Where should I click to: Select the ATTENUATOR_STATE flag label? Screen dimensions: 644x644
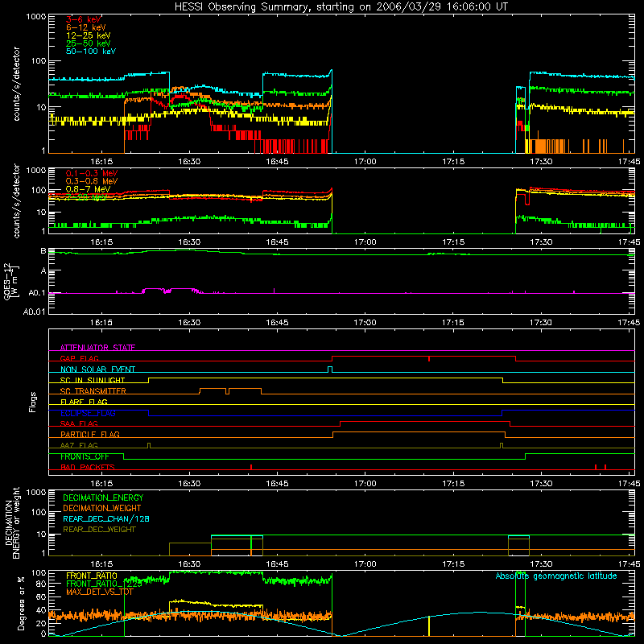tap(97, 348)
